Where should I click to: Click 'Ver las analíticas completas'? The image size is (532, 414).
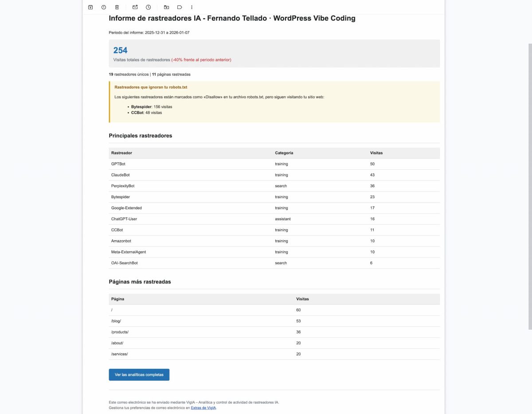click(x=139, y=375)
